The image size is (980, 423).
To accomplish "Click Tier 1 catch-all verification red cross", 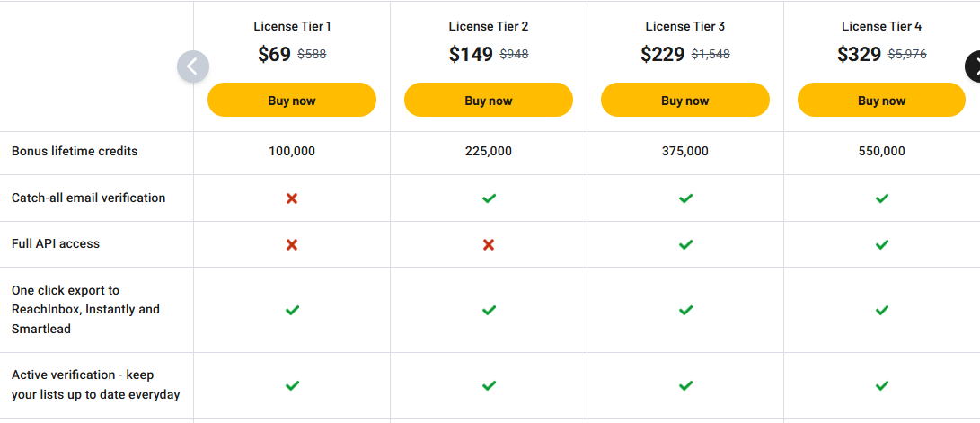I will point(292,198).
